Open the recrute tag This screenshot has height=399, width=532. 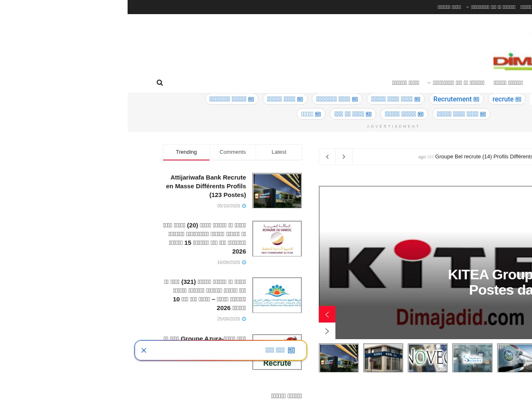pos(507,99)
